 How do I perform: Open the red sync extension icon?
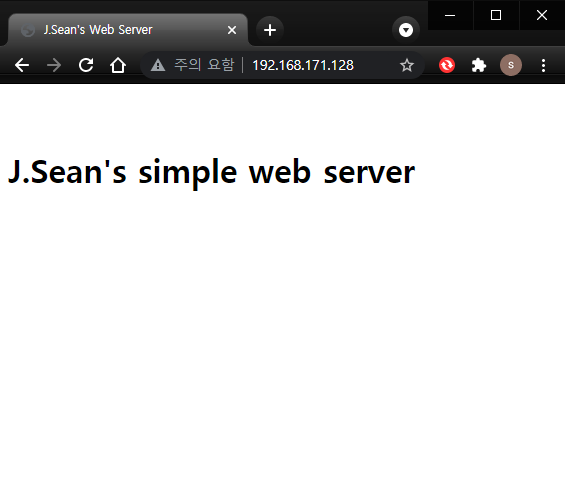(447, 65)
